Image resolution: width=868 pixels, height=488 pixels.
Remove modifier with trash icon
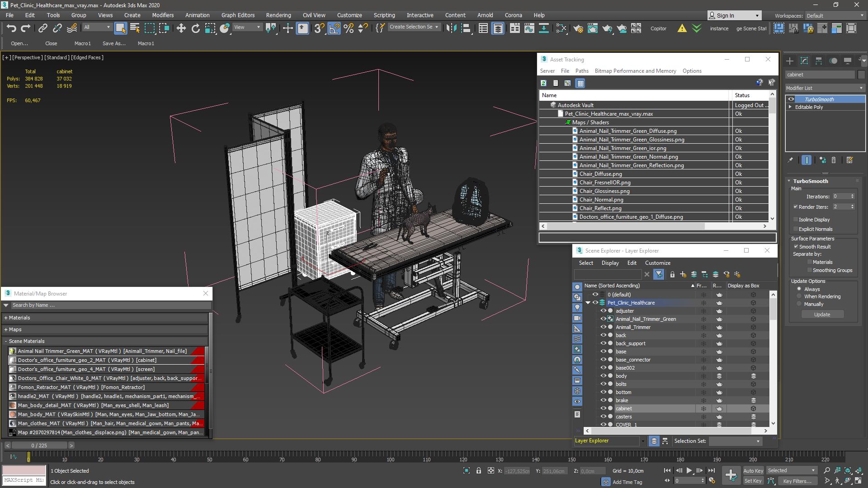pyautogui.click(x=834, y=160)
